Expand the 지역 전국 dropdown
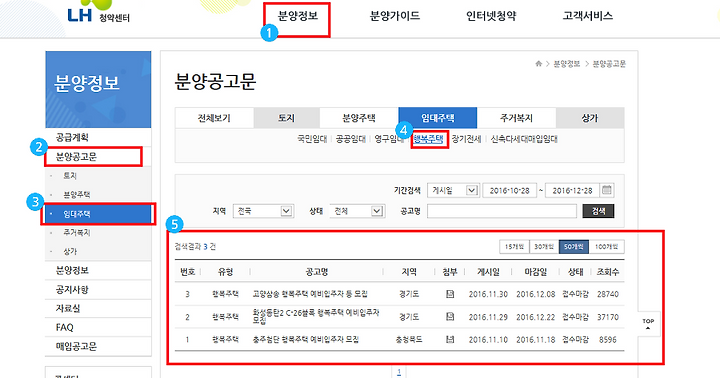The width and height of the screenshot is (720, 378). 263,211
